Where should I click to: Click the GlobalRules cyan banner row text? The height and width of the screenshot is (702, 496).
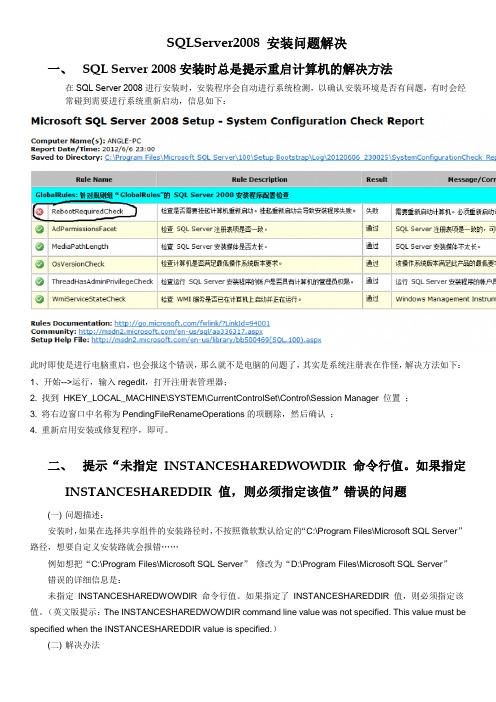pos(162,195)
